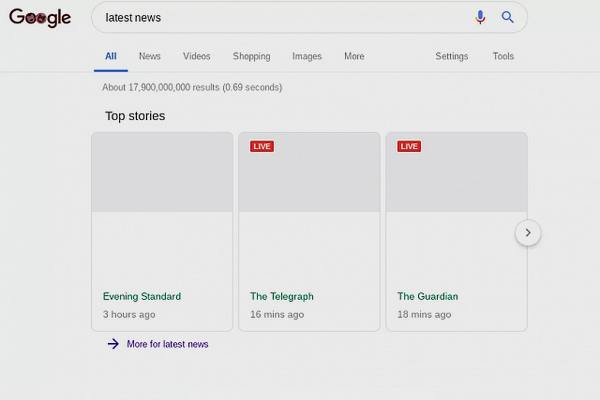Click the LIVE badge on The Telegraph card
The height and width of the screenshot is (400, 600).
[262, 146]
